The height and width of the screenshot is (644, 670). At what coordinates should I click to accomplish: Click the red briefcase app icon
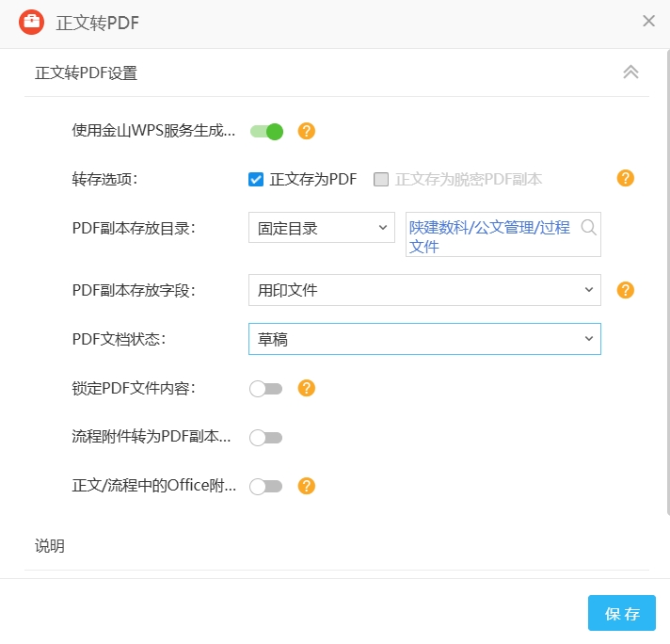(31, 22)
